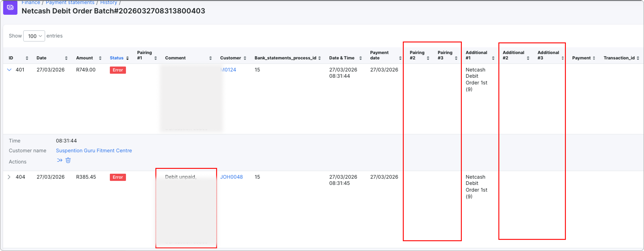The height and width of the screenshot is (251, 644).
Task: Sort by Pairing #2 column
Action: point(420,55)
